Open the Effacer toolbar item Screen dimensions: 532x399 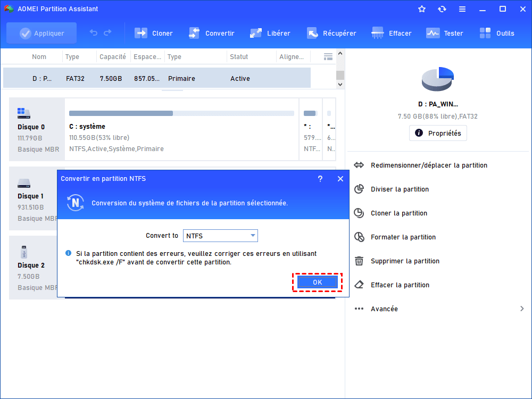[x=391, y=33]
